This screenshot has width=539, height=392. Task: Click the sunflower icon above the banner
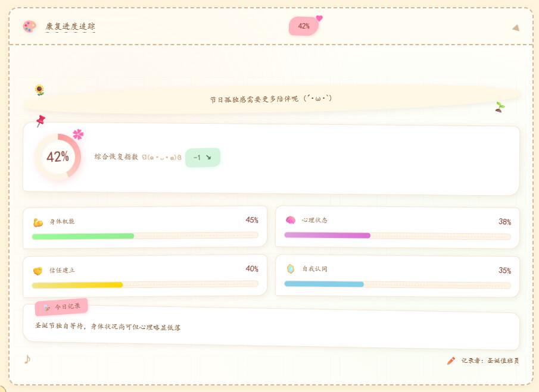(40, 90)
